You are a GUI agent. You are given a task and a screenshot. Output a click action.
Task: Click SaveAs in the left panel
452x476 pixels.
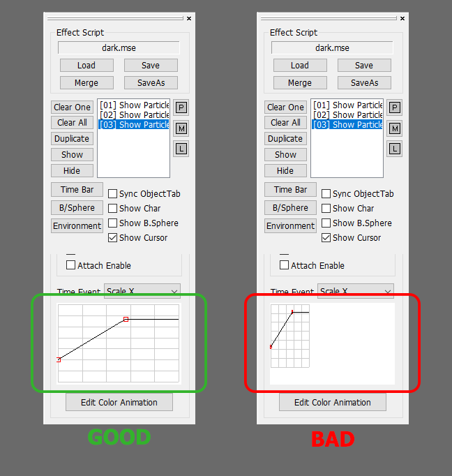point(151,83)
